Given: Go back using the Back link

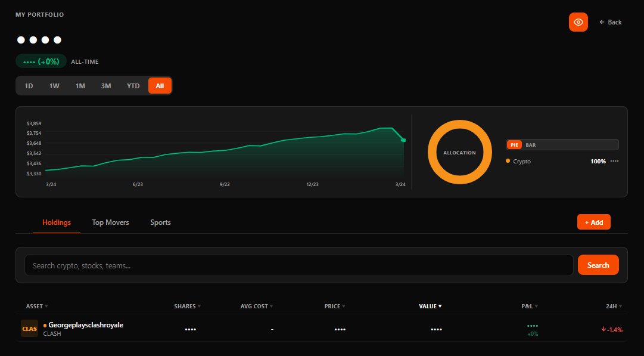Looking at the screenshot, I should point(610,22).
